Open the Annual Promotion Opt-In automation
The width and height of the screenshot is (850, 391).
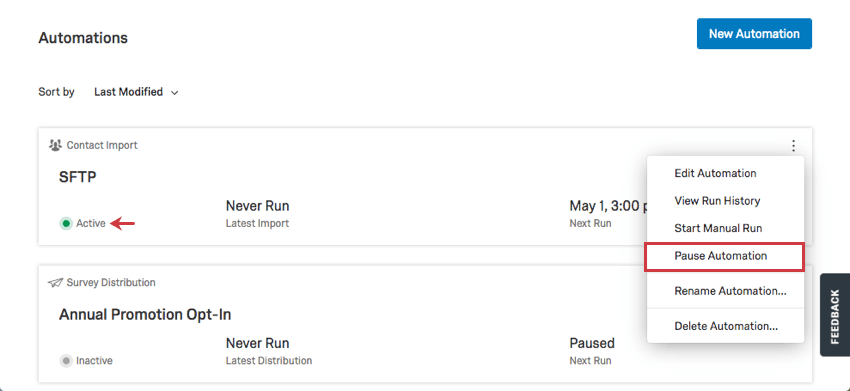[145, 315]
